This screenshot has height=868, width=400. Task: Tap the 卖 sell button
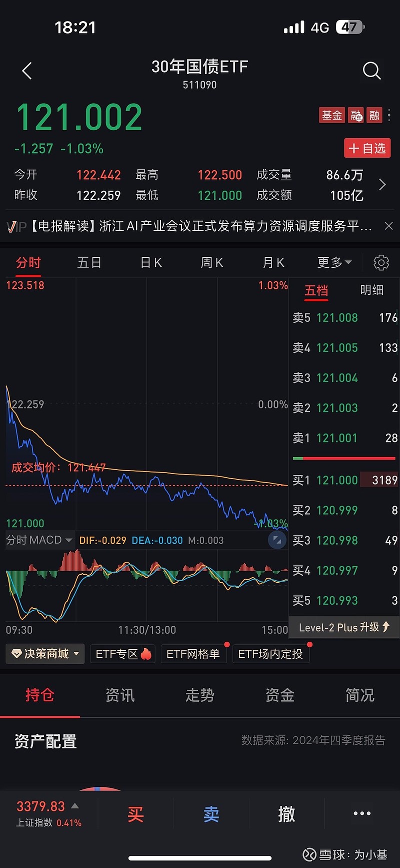211,814
